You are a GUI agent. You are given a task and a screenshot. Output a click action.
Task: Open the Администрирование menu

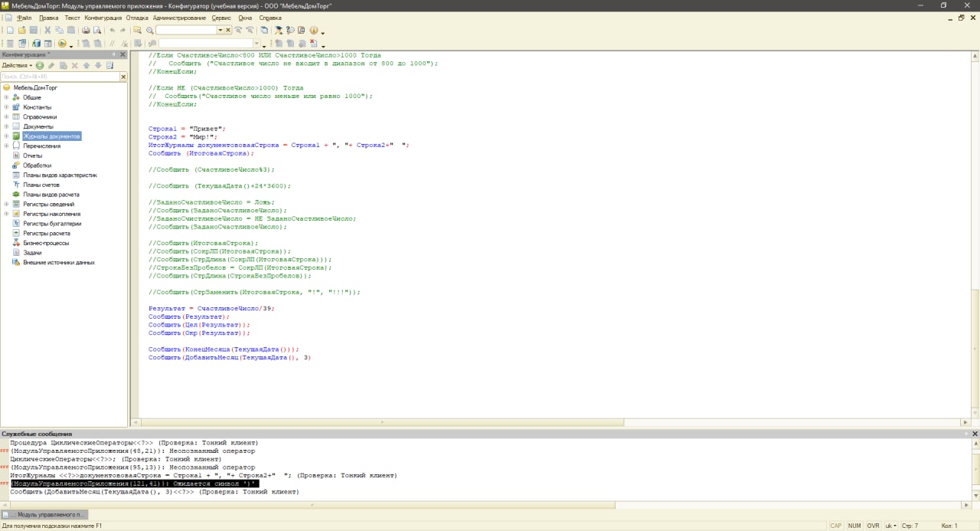click(x=179, y=18)
